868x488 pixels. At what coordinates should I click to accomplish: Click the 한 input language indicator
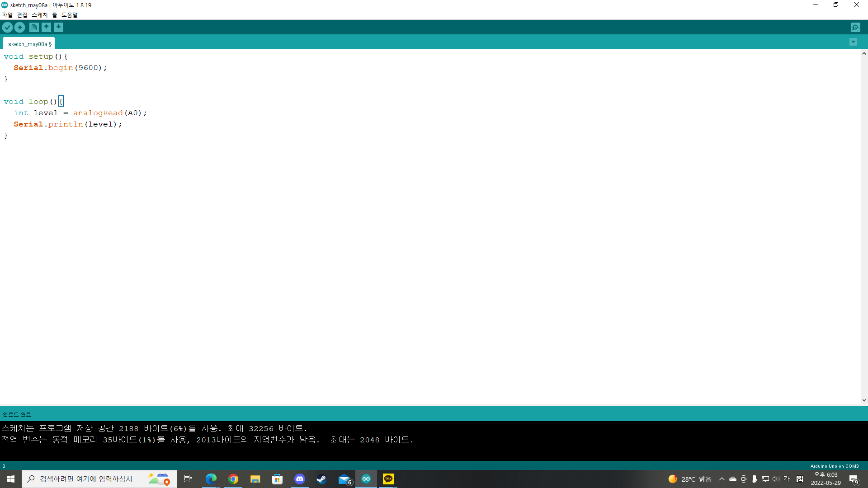coord(800,479)
